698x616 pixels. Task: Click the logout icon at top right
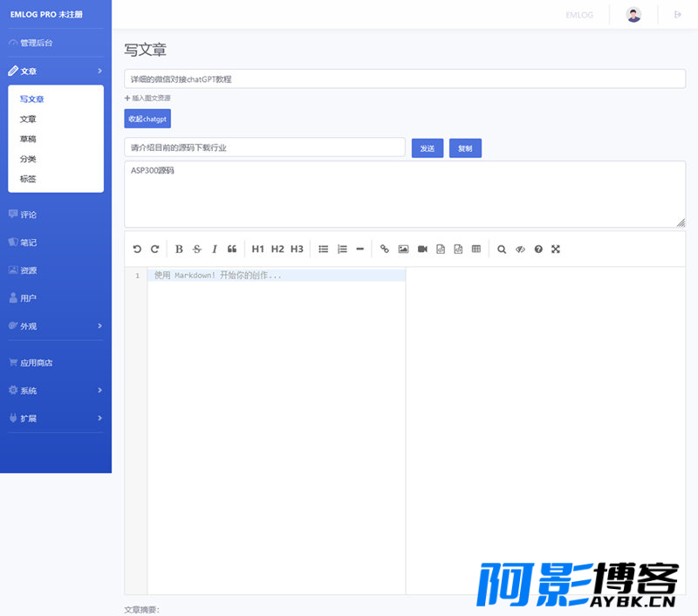[678, 15]
